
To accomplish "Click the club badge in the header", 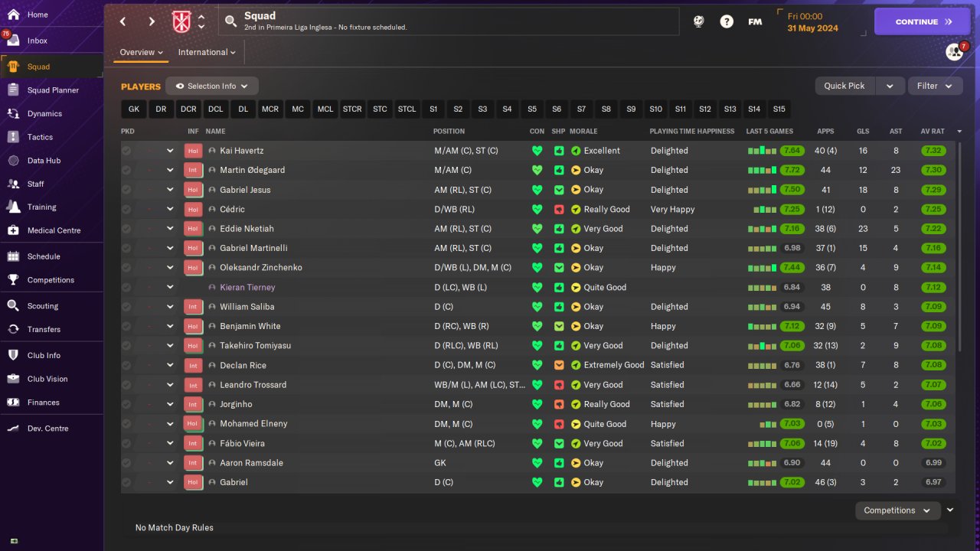I will coord(182,21).
